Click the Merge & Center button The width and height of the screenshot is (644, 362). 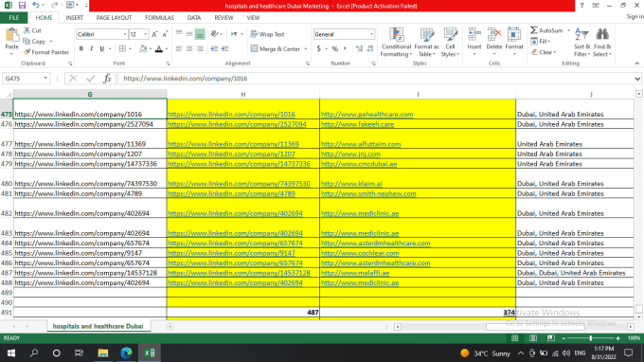pyautogui.click(x=276, y=49)
